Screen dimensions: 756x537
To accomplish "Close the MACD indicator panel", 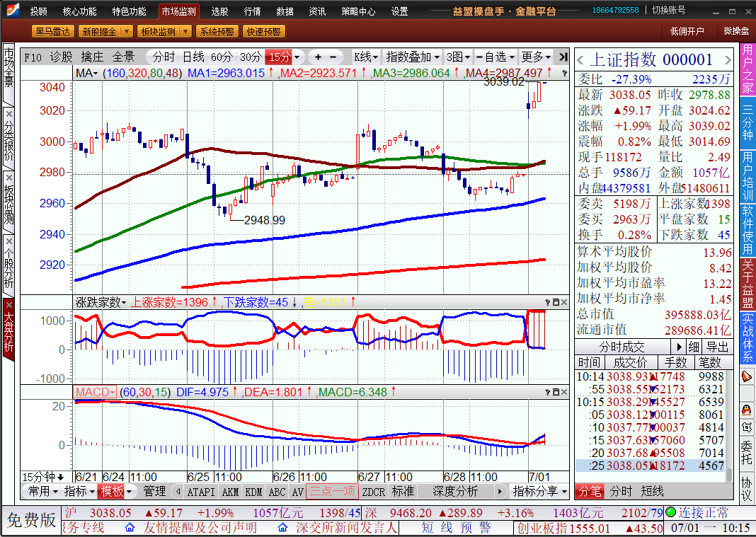I will click(564, 393).
